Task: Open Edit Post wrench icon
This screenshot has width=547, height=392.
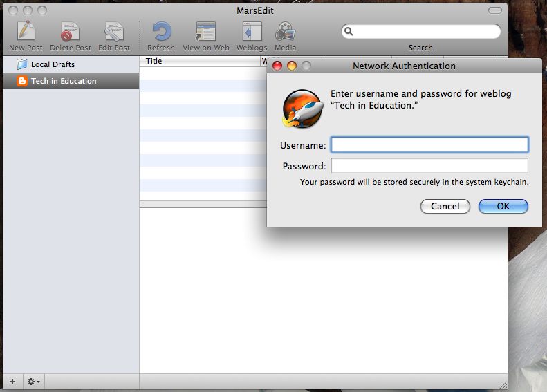Action: [x=114, y=31]
